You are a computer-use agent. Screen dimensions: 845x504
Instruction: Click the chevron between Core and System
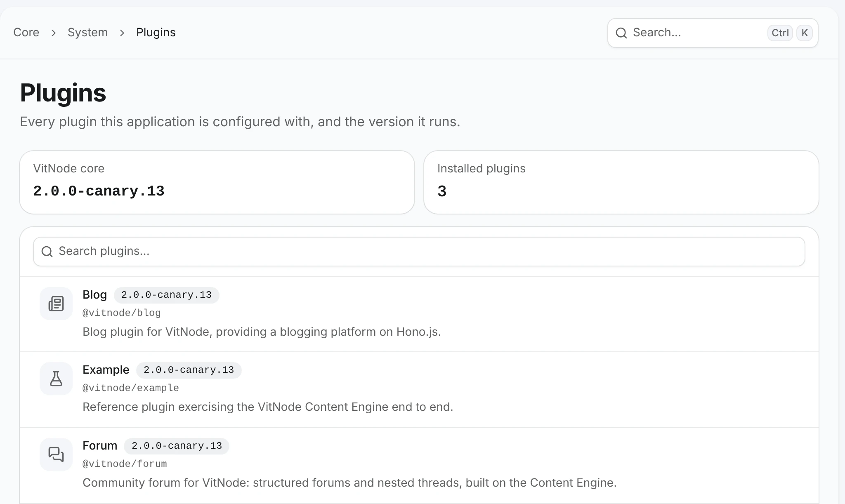click(54, 33)
